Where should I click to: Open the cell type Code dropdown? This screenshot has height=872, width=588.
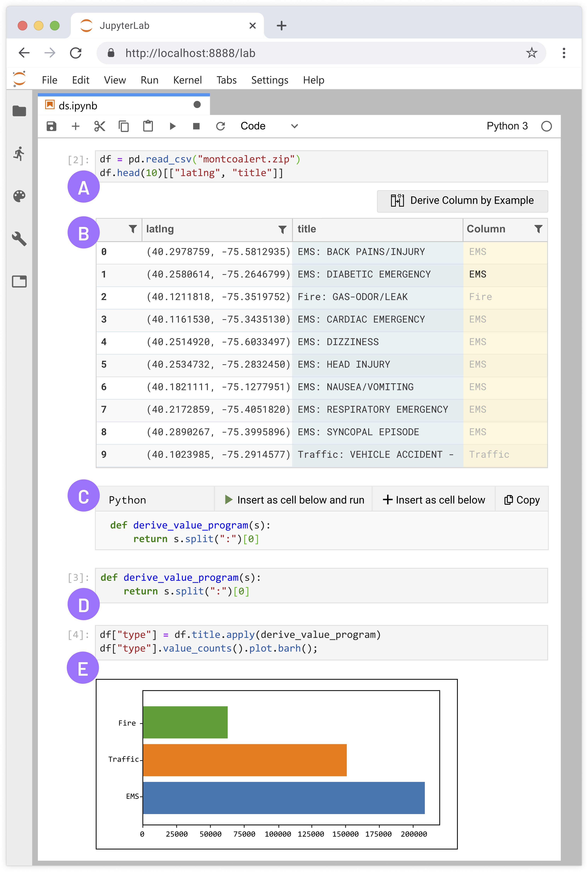(269, 126)
